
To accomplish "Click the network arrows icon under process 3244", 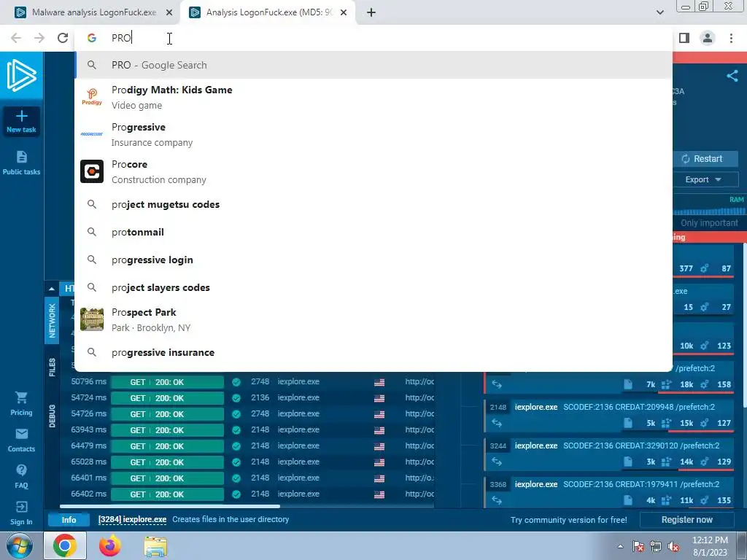I will (x=497, y=462).
